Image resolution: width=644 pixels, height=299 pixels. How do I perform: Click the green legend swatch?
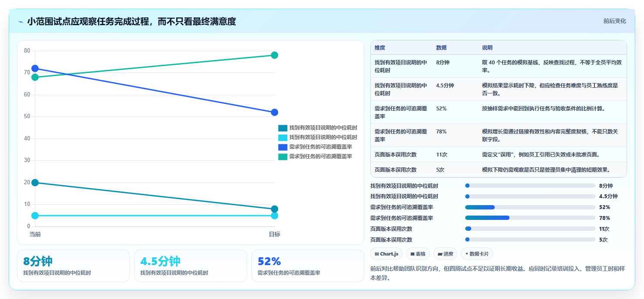pos(283,156)
